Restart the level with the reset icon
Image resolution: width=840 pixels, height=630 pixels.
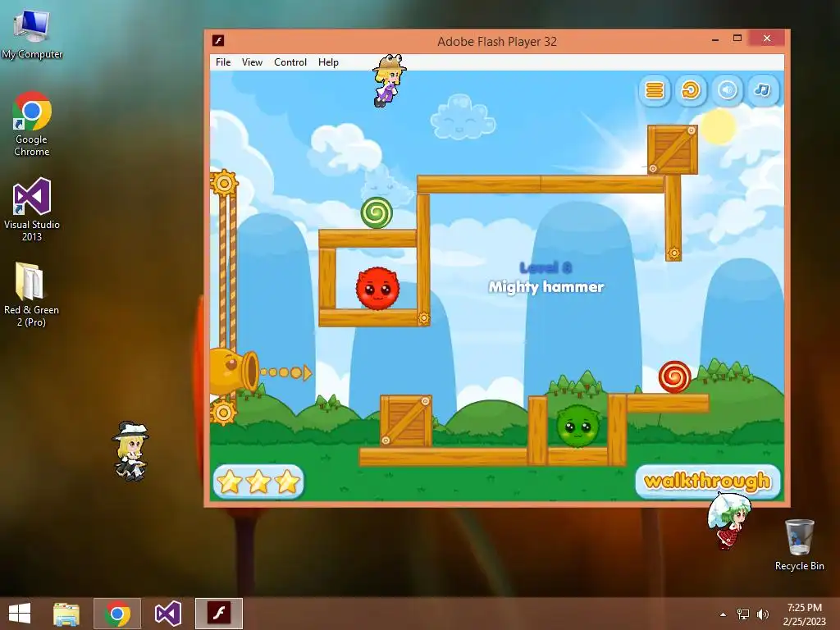click(x=691, y=90)
